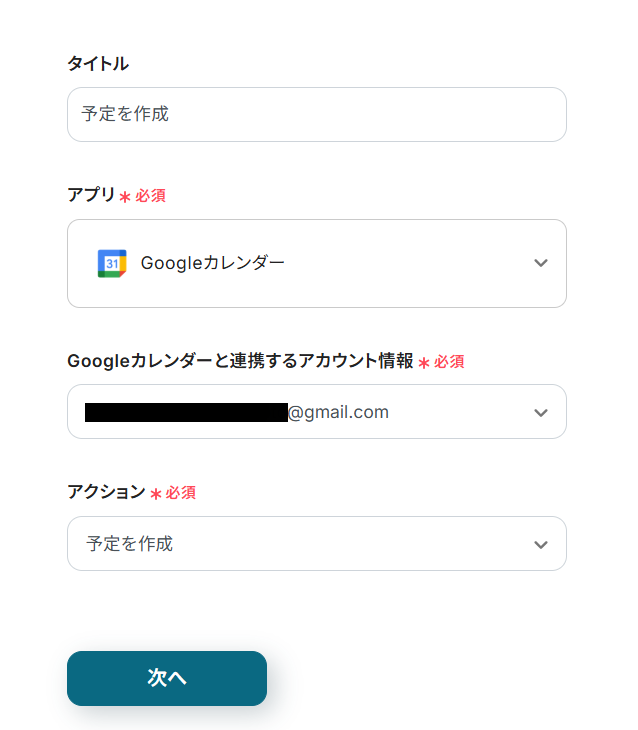Click the @gmail.com account text

(339, 412)
